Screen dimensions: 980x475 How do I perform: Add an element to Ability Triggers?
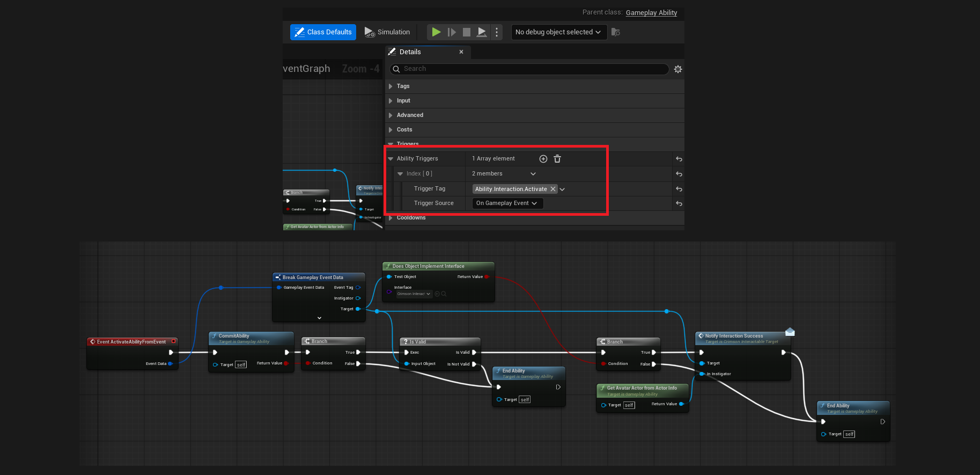[543, 159]
